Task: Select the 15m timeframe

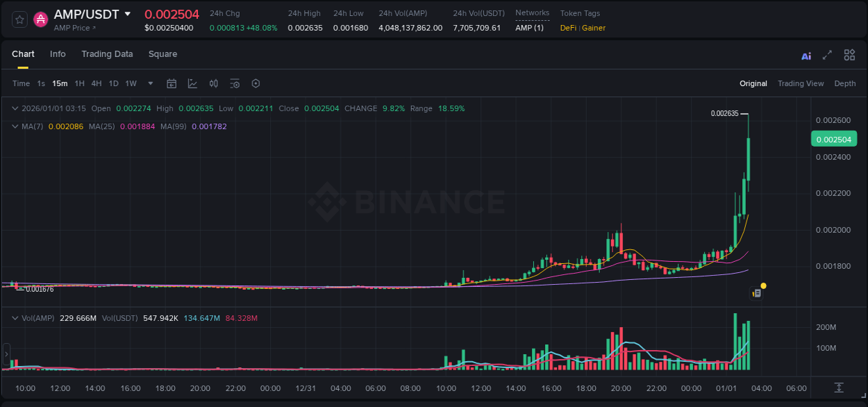Action: coord(60,83)
